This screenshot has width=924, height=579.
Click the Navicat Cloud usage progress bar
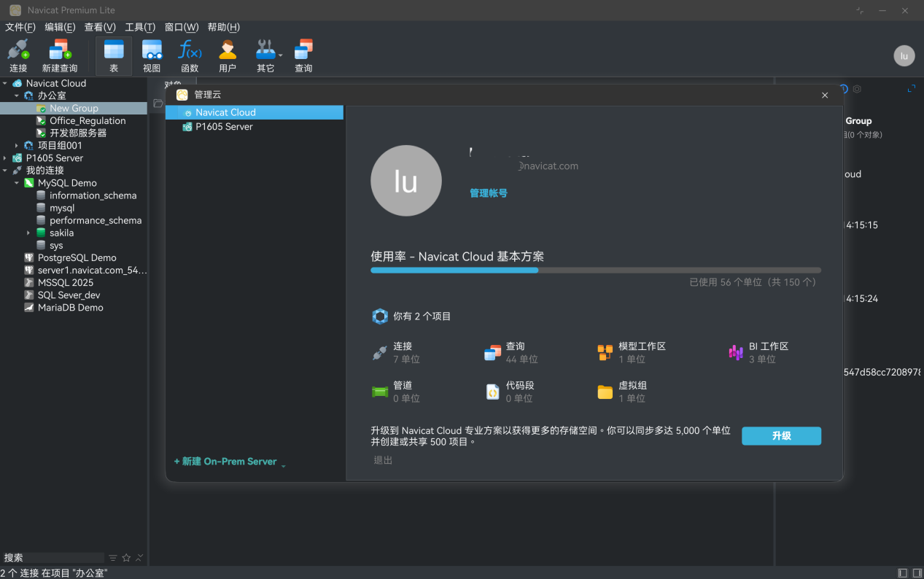point(595,270)
